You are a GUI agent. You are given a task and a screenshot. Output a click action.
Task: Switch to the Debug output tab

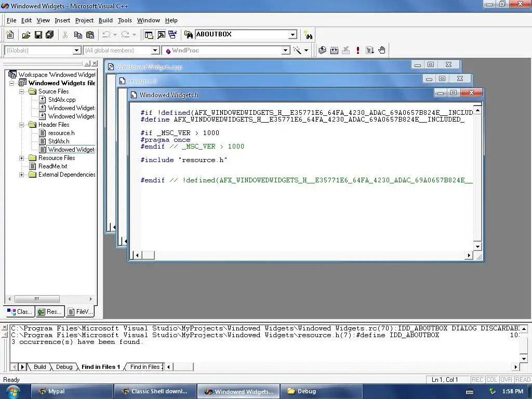(x=64, y=367)
